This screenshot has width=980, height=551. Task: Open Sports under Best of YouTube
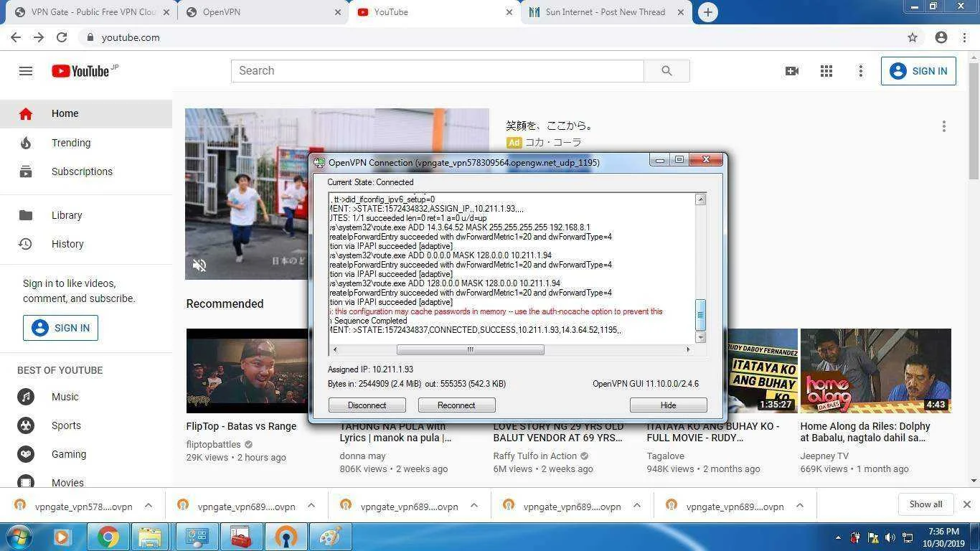(86, 425)
